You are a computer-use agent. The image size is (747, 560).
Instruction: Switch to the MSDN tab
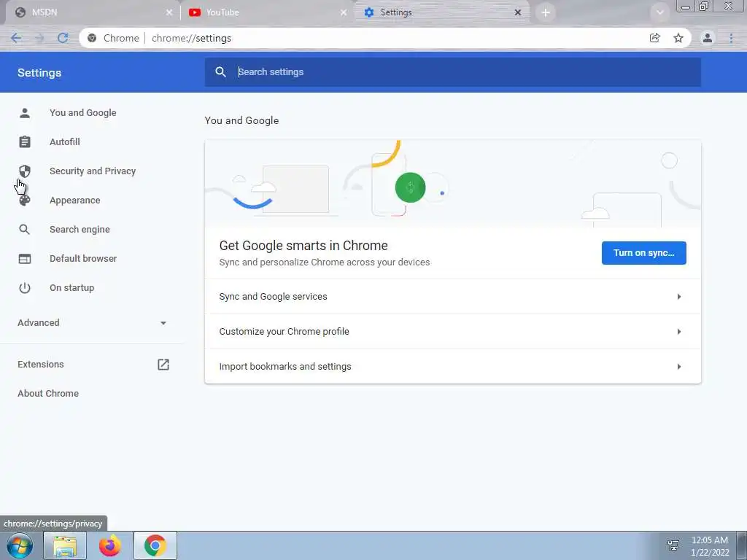[90, 12]
